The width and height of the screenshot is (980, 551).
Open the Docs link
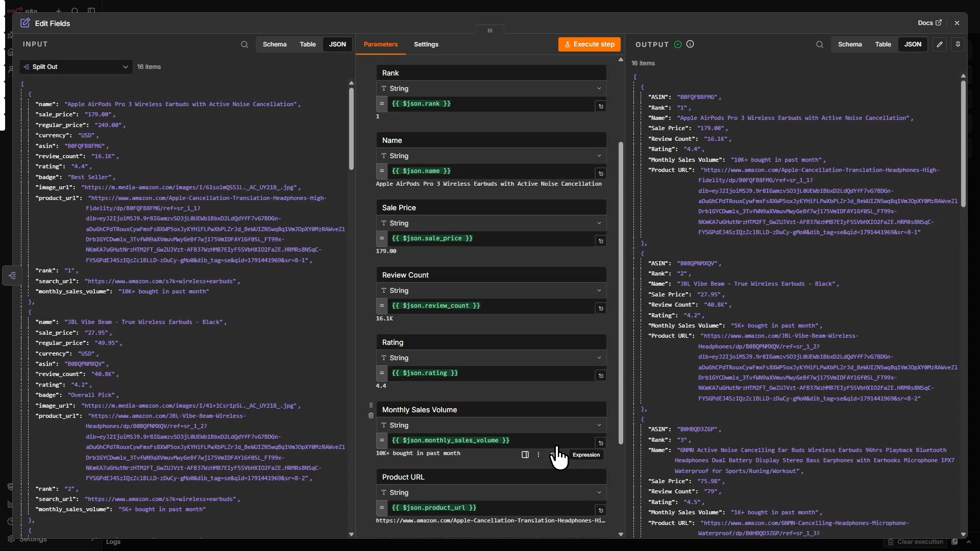pyautogui.click(x=929, y=23)
